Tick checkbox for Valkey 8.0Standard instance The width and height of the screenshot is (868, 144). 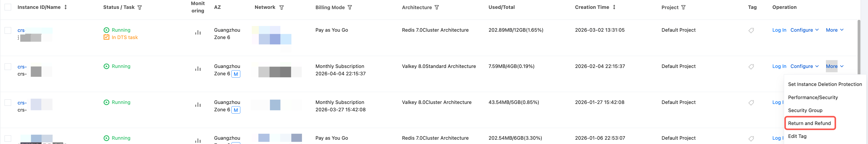[x=8, y=66]
